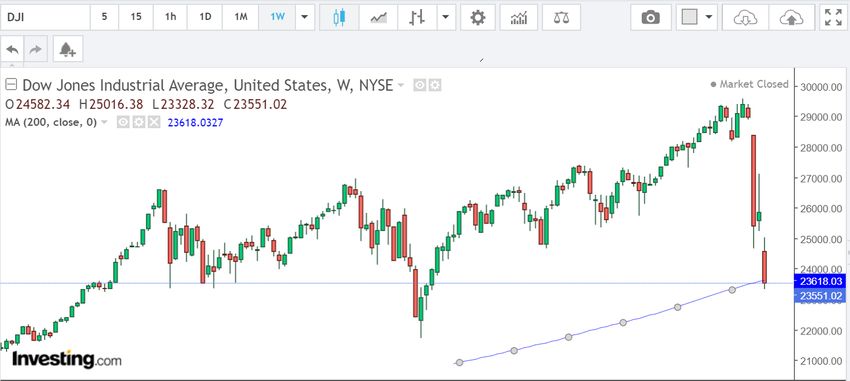Open the chart style dropdown arrow
Viewport: 850px width, 381px height.
(x=446, y=17)
